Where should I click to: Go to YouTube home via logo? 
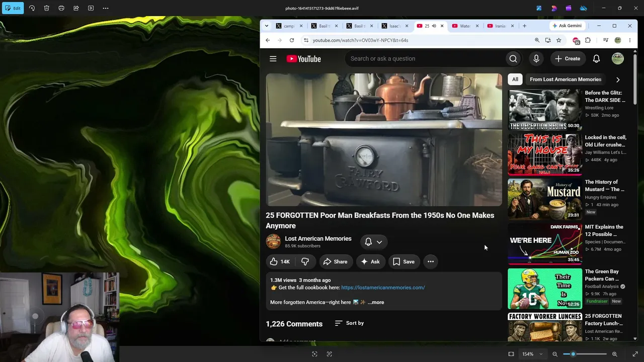303,59
